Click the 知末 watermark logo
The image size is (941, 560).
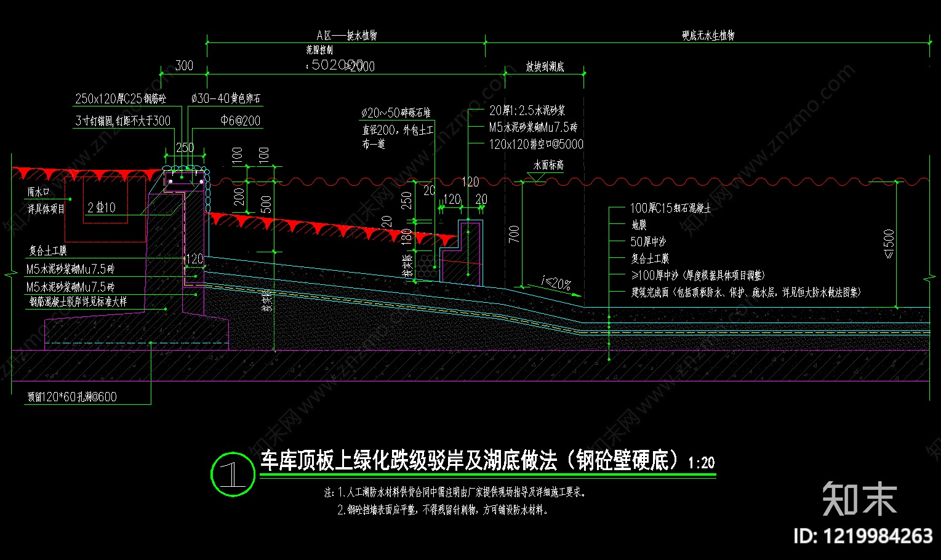pos(860,499)
